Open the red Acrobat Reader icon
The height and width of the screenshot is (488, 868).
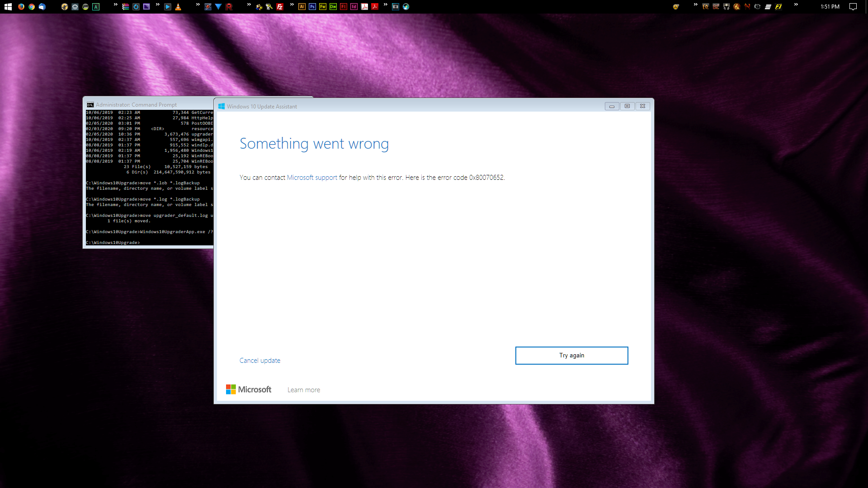coord(375,7)
